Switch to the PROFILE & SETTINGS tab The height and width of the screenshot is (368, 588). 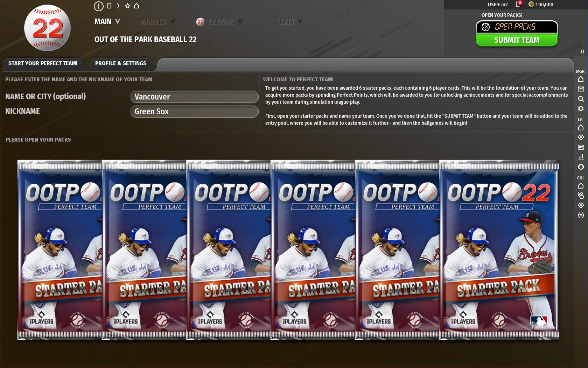point(120,63)
